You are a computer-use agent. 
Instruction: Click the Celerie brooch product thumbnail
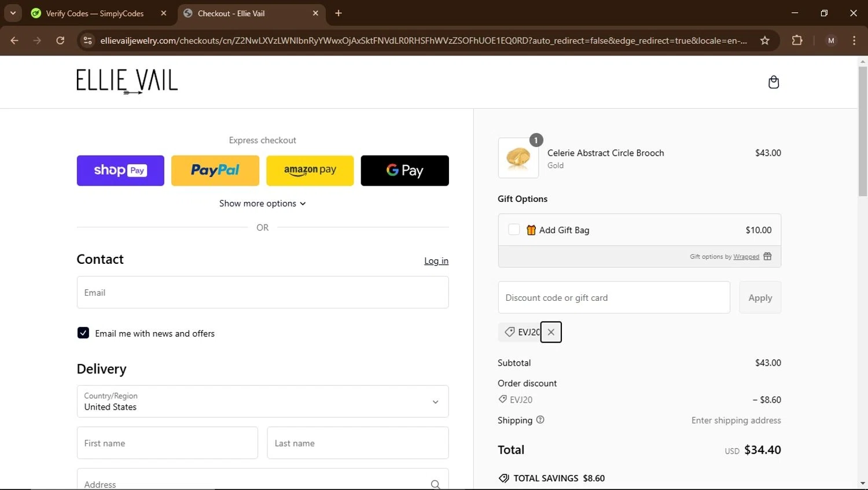[x=518, y=158]
